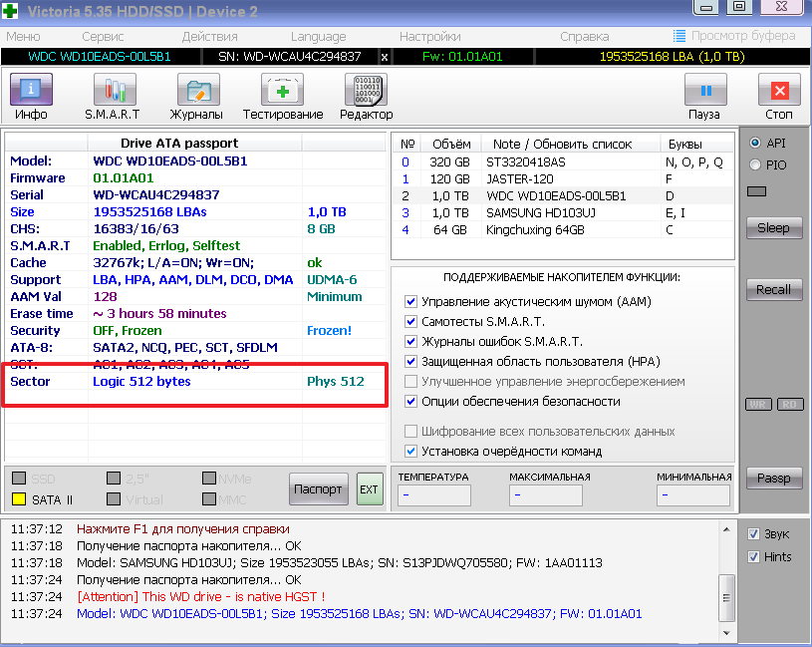Toggle Управление акустическим шумом (AAM) checkbox
This screenshot has height=647, width=812.
pos(410,301)
